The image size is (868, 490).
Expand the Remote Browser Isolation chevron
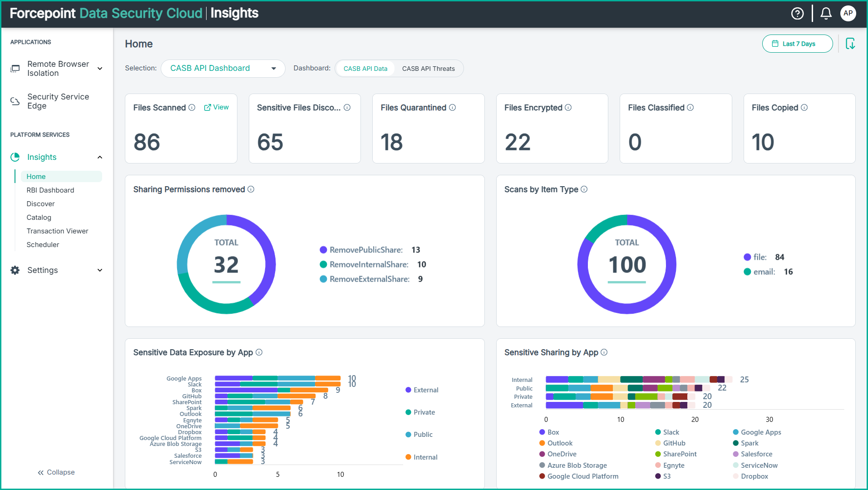click(100, 69)
